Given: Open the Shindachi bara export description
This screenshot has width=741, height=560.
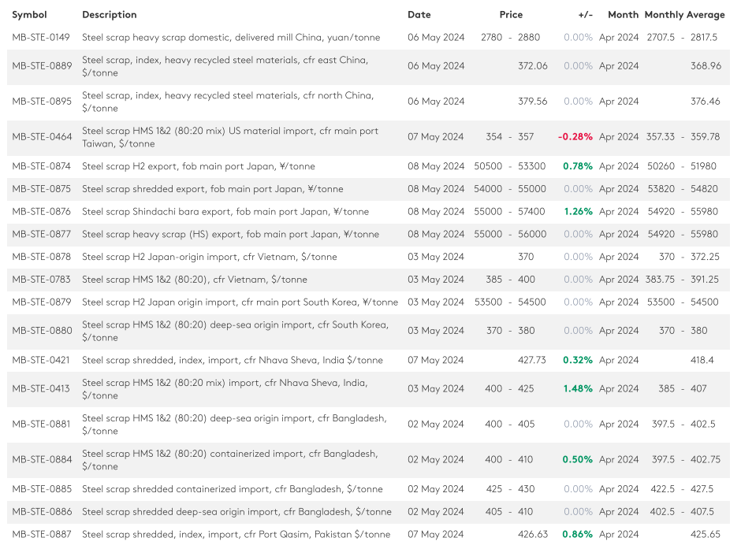Looking at the screenshot, I should 225,212.
